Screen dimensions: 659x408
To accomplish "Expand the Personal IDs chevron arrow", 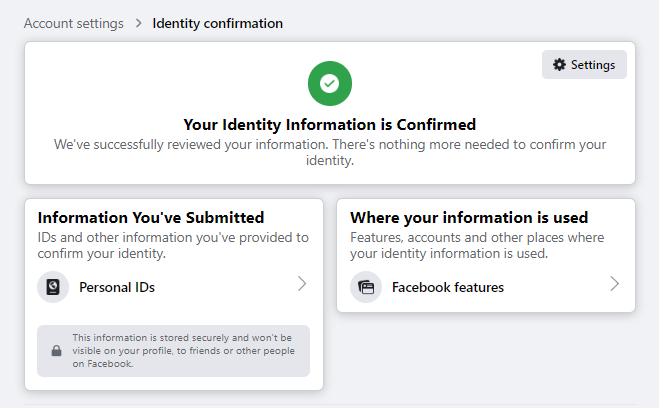I will 302,284.
